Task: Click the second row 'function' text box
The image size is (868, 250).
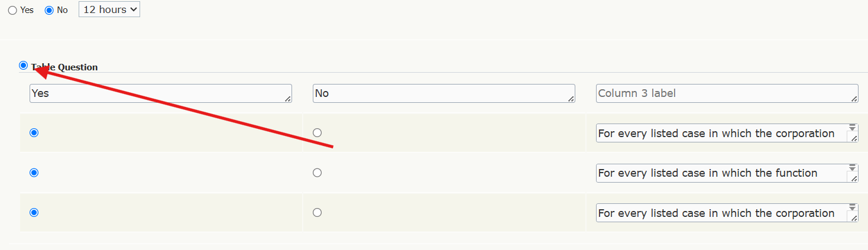Action: pyautogui.click(x=721, y=173)
